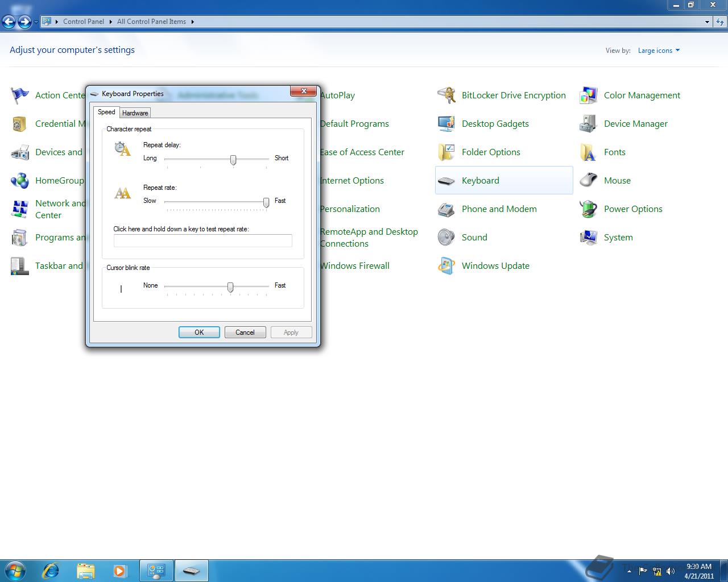The height and width of the screenshot is (582, 728).
Task: Open Mouse icon
Action: [589, 181]
